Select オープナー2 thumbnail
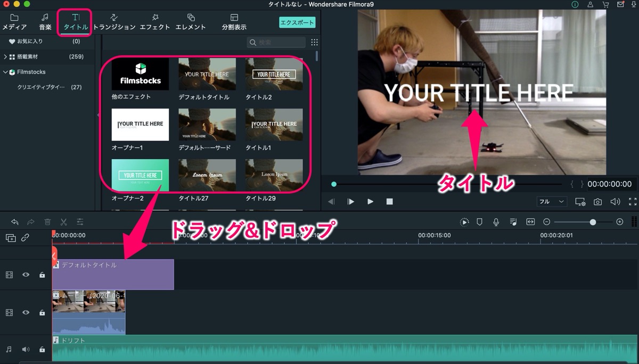 click(140, 175)
